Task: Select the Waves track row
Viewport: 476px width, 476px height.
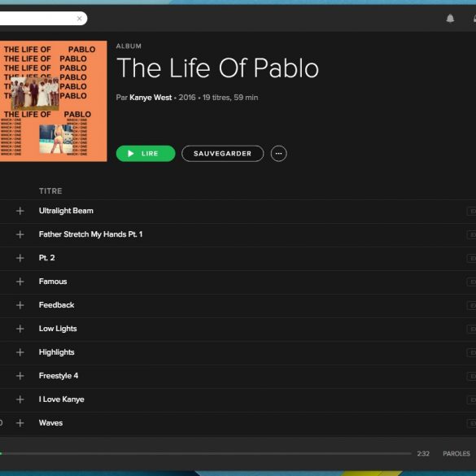Action: [x=238, y=423]
